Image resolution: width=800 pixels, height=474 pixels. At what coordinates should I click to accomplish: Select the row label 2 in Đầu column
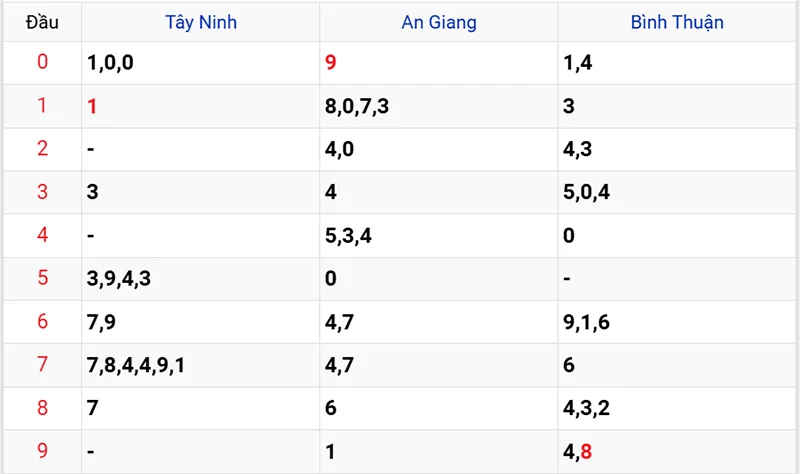tap(42, 149)
